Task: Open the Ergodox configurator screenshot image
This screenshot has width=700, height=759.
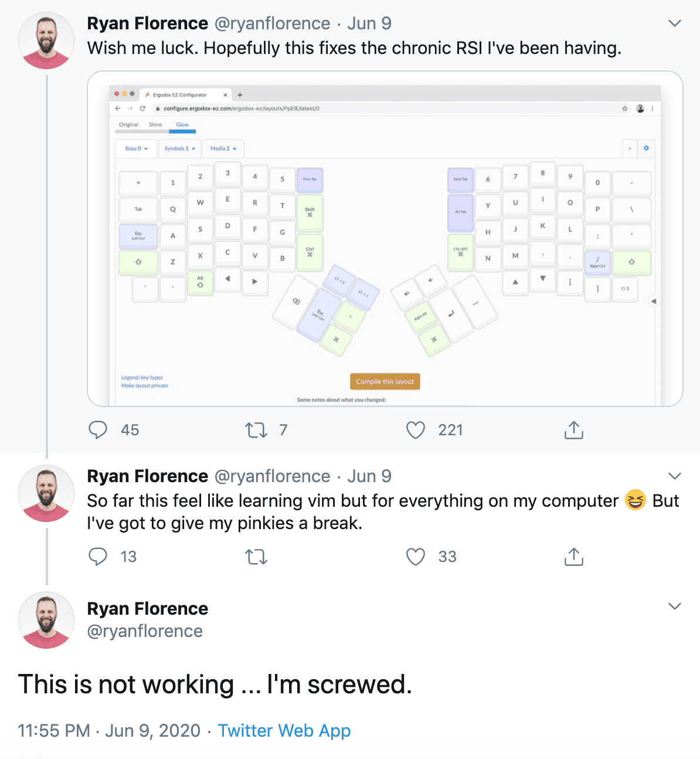Action: click(385, 239)
